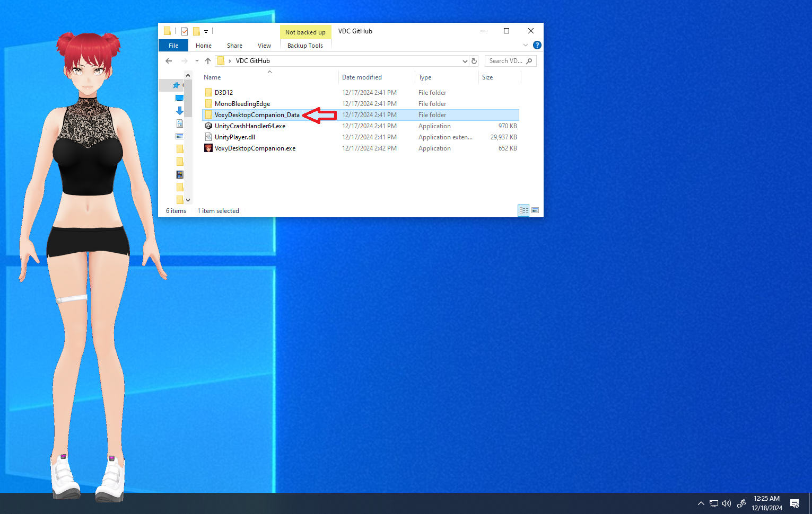
Task: Click the D3D12 folder name
Action: click(x=224, y=93)
